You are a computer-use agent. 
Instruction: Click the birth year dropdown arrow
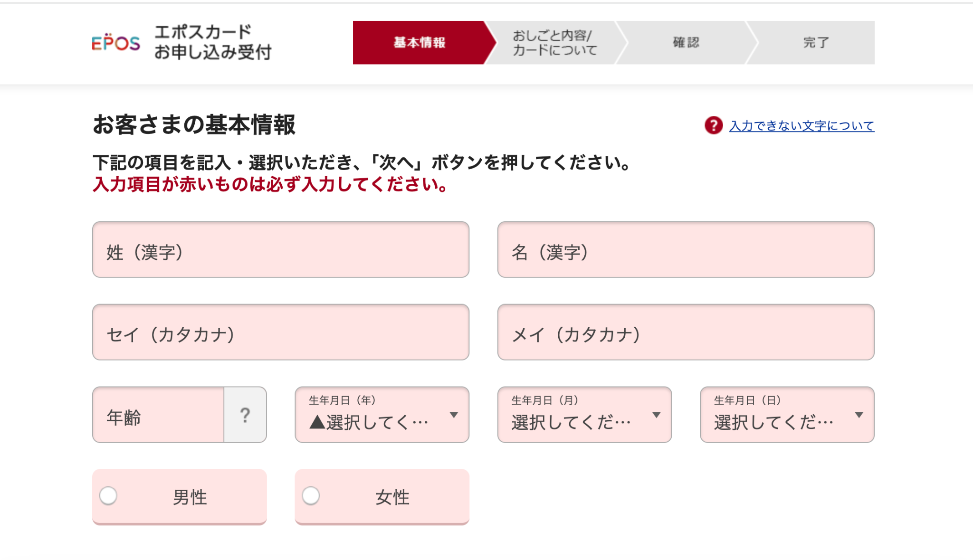coord(454,415)
